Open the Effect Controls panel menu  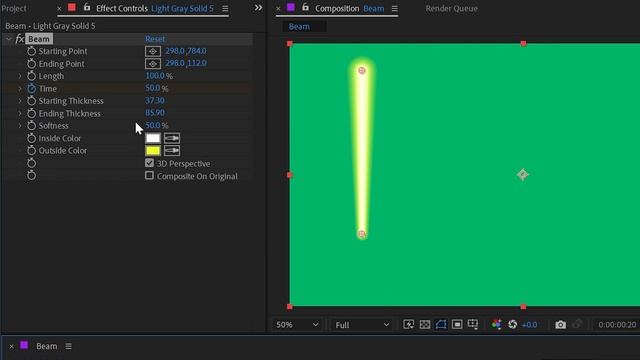[225, 8]
